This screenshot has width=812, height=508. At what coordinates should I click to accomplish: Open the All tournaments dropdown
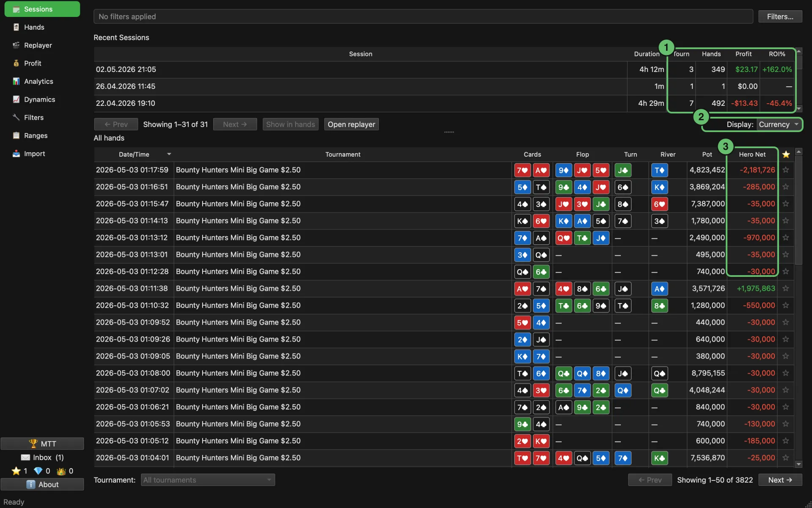tap(208, 480)
